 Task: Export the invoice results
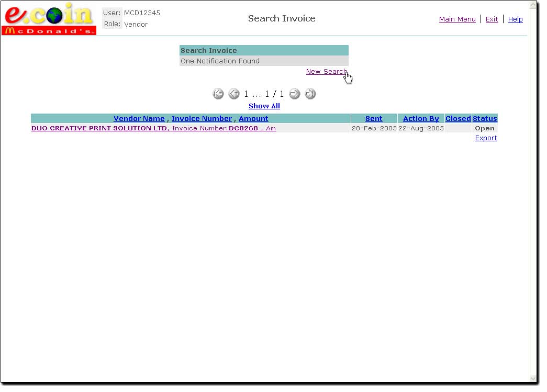(486, 138)
